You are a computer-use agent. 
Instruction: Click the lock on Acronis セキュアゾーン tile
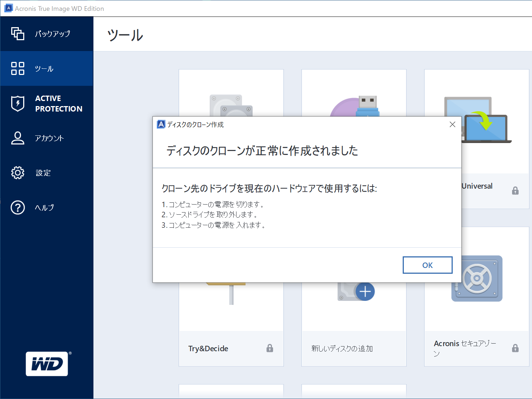point(515,348)
